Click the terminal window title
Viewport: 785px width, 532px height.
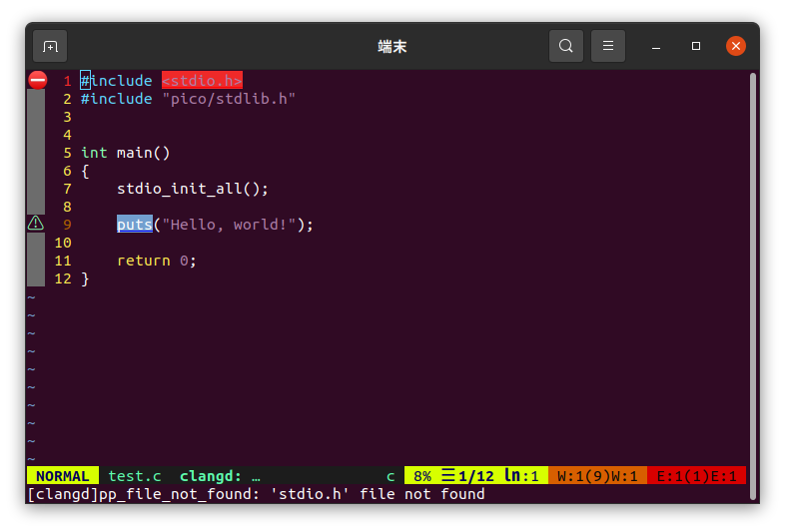[x=392, y=47]
